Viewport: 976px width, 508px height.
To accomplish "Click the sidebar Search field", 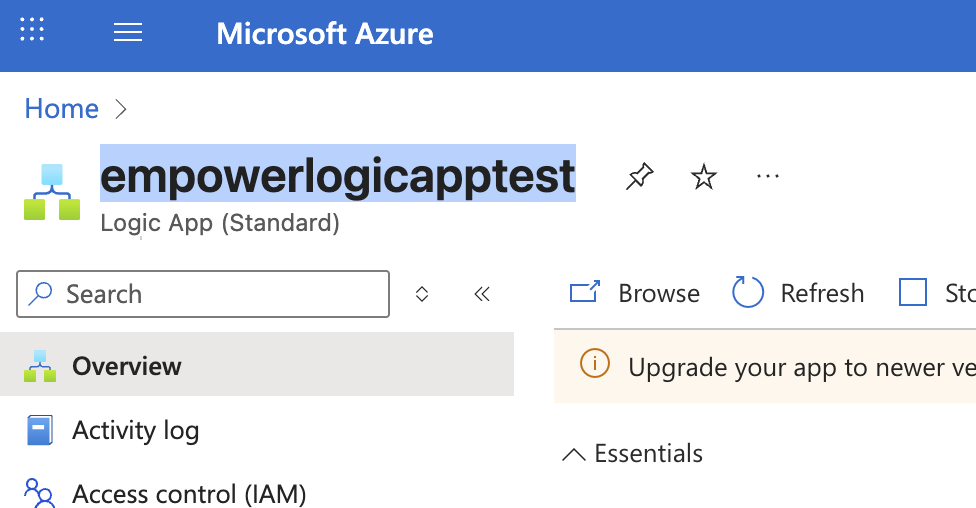I will [x=203, y=294].
